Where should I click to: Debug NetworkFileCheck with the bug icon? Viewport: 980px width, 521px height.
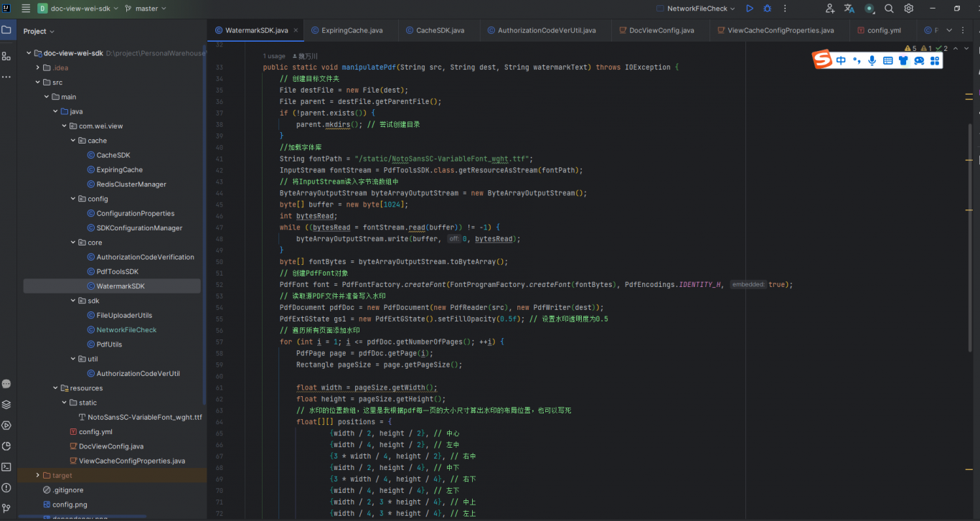click(767, 9)
